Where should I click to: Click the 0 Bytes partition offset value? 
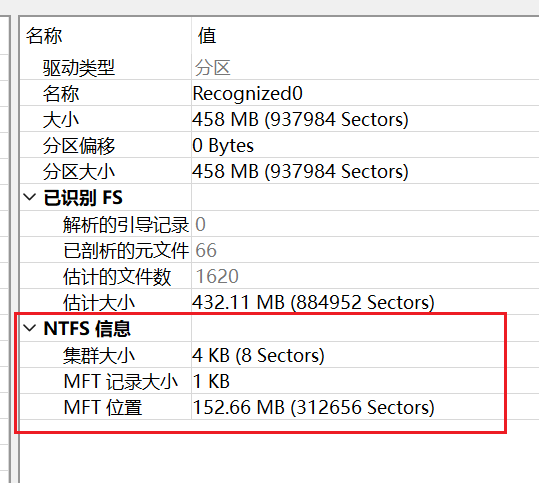click(x=223, y=146)
